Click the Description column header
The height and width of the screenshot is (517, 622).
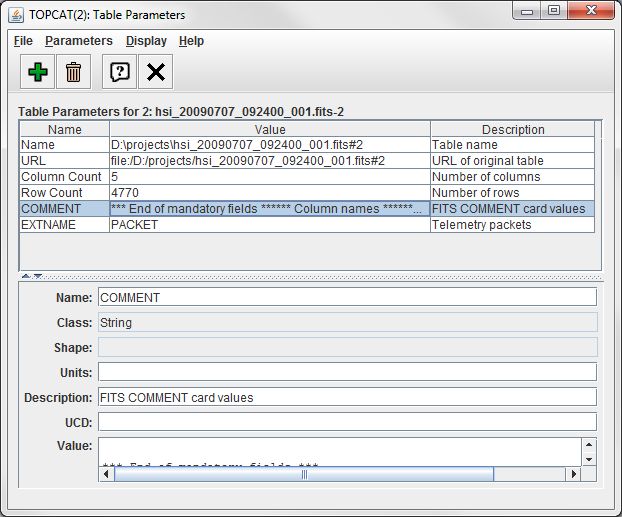[513, 129]
